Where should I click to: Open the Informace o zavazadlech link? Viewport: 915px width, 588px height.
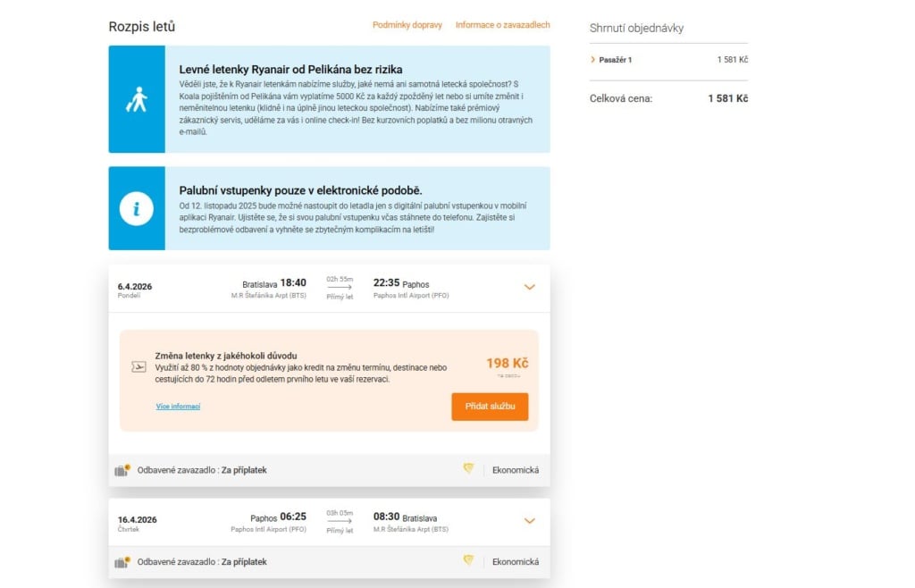click(x=502, y=25)
